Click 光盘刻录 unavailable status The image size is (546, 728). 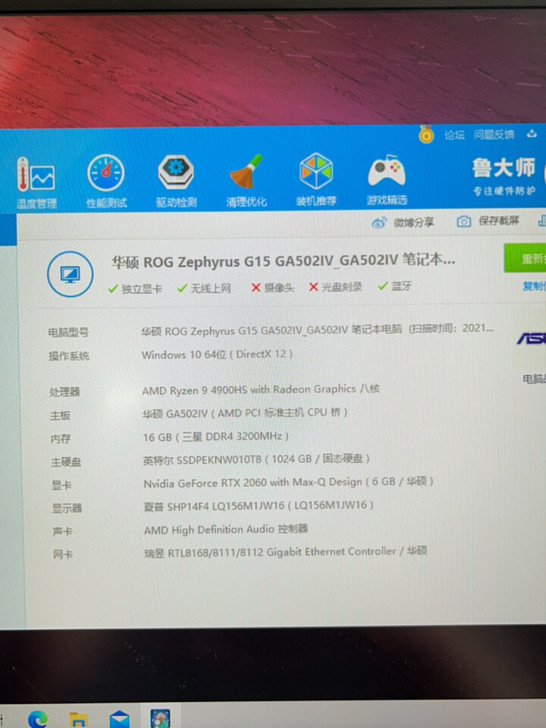(x=335, y=287)
